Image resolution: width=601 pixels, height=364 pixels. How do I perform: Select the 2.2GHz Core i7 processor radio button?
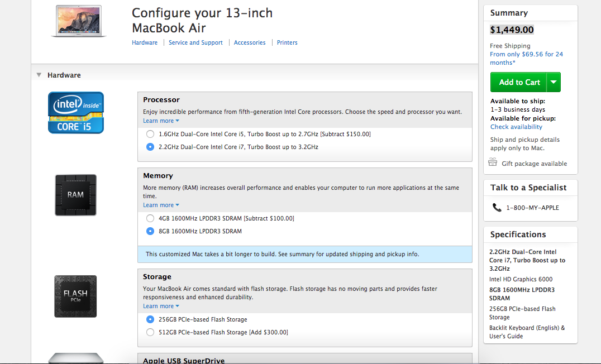[x=150, y=147]
